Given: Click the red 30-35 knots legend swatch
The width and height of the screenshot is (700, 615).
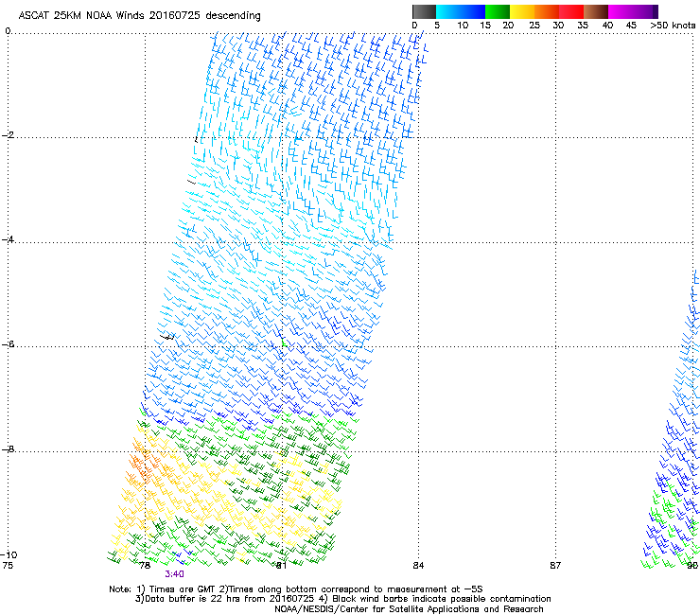Looking at the screenshot, I should (571, 11).
